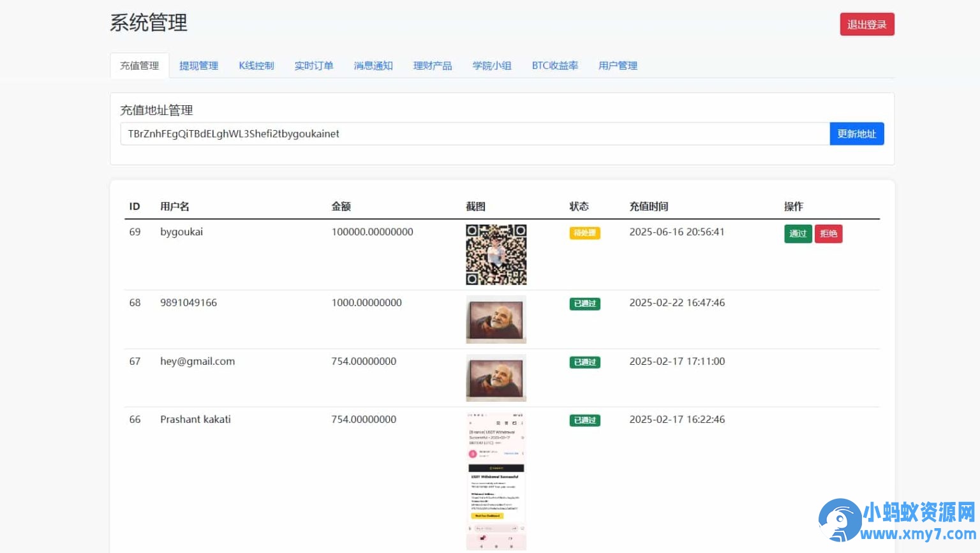This screenshot has height=553, width=980.
Task: Open the 消息通知 tab
Action: point(373,65)
